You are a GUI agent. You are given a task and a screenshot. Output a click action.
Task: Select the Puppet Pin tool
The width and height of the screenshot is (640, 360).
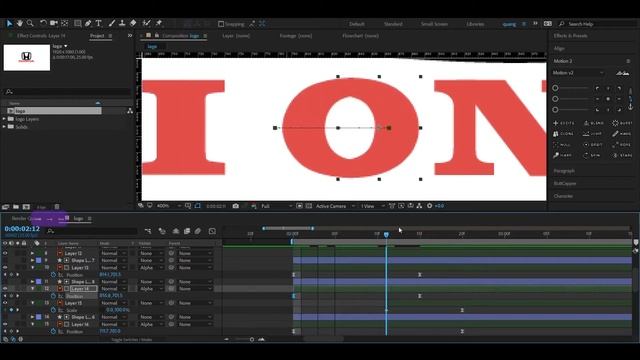pos(159,23)
